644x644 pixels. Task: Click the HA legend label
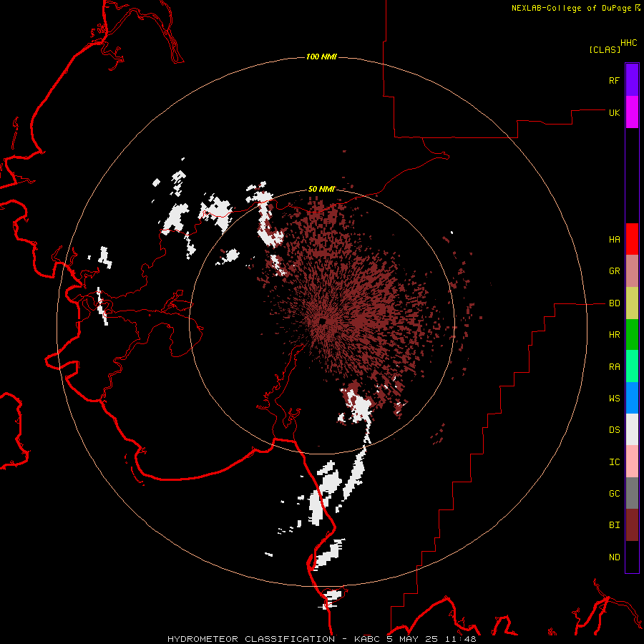pos(614,239)
